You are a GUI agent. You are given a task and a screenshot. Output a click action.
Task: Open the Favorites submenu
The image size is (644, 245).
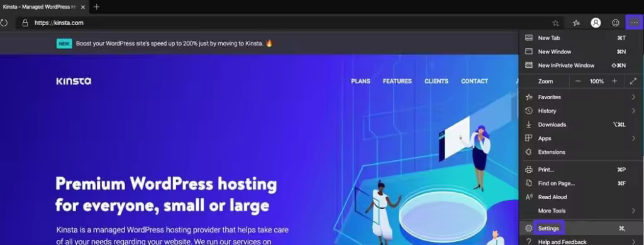coord(581,97)
